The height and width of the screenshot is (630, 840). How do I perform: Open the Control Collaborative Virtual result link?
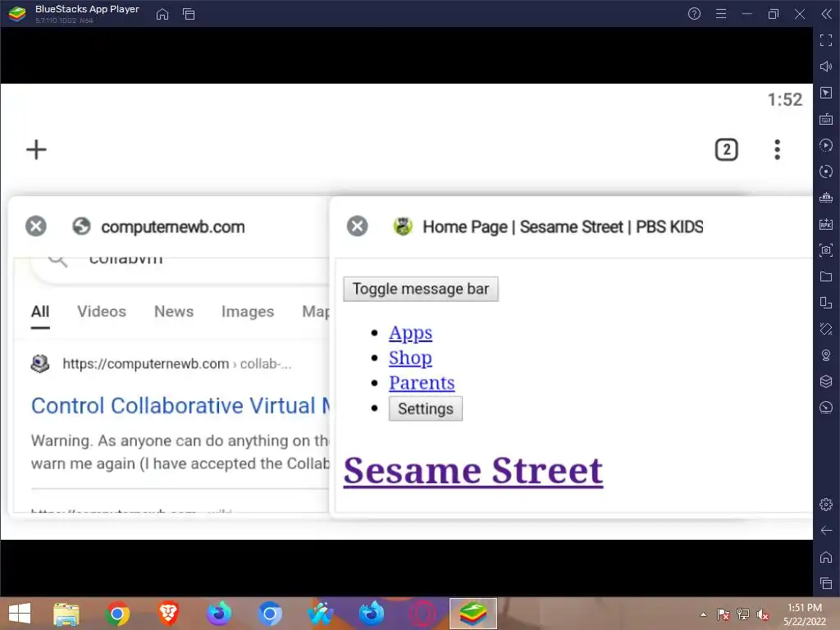[x=180, y=405]
